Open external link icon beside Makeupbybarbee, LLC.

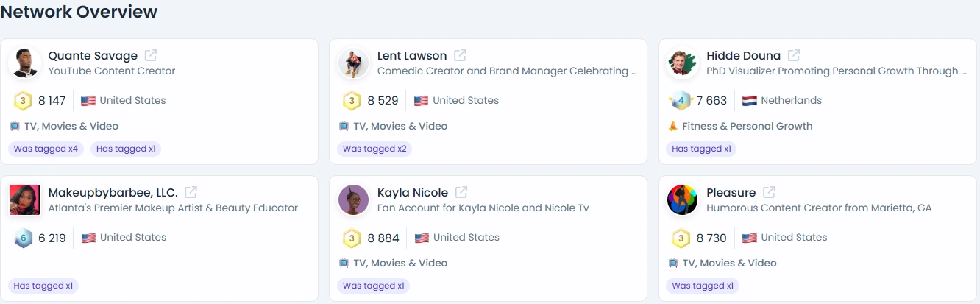tap(191, 192)
